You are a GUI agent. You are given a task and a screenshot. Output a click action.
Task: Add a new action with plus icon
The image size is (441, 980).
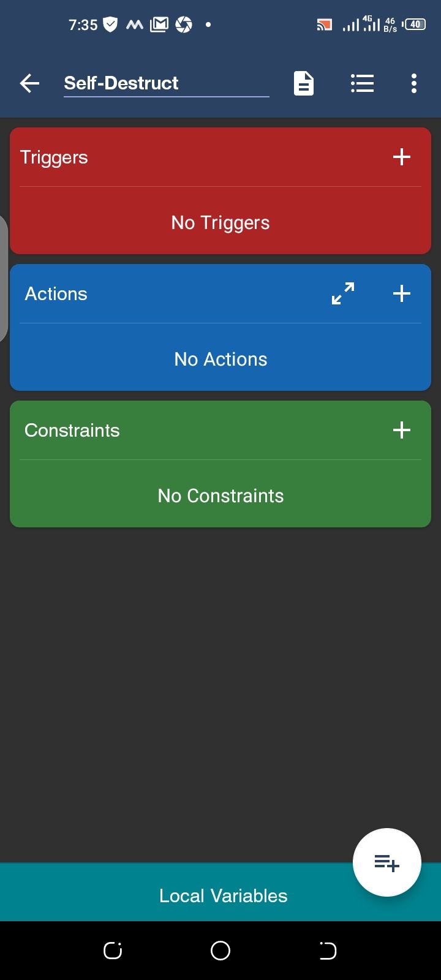click(x=402, y=294)
